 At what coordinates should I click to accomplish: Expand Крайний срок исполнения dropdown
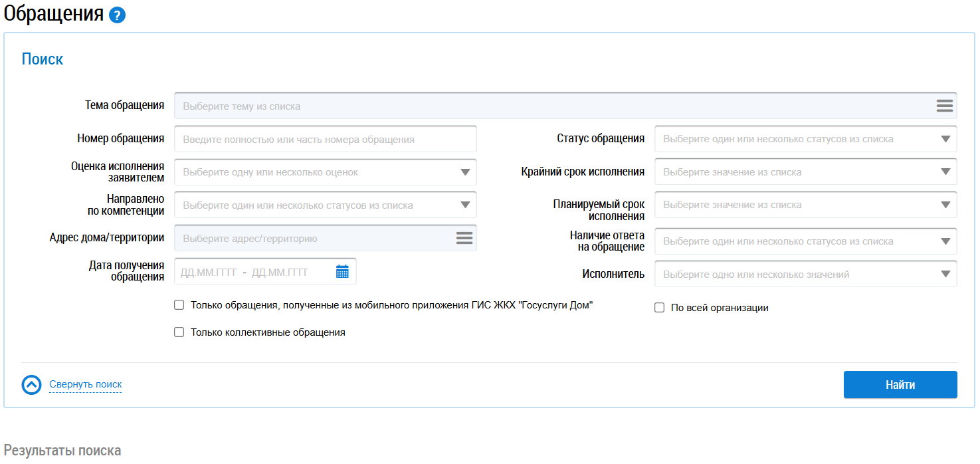point(945,172)
